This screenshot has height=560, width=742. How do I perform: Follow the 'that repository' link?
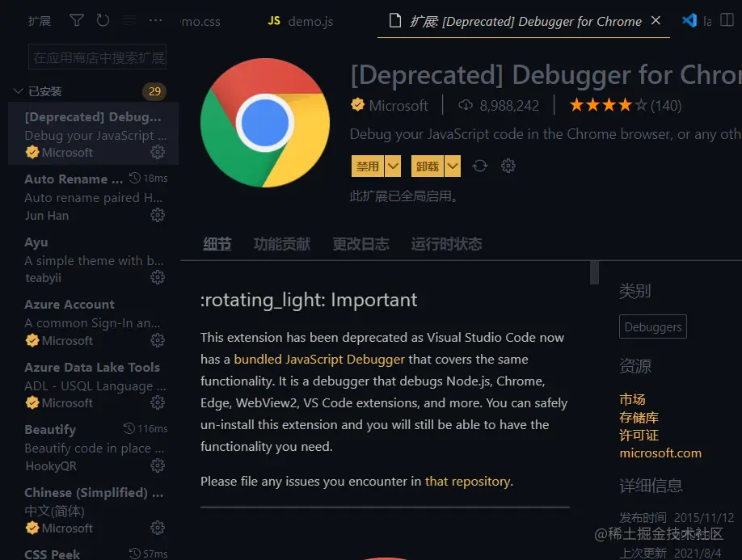(467, 482)
